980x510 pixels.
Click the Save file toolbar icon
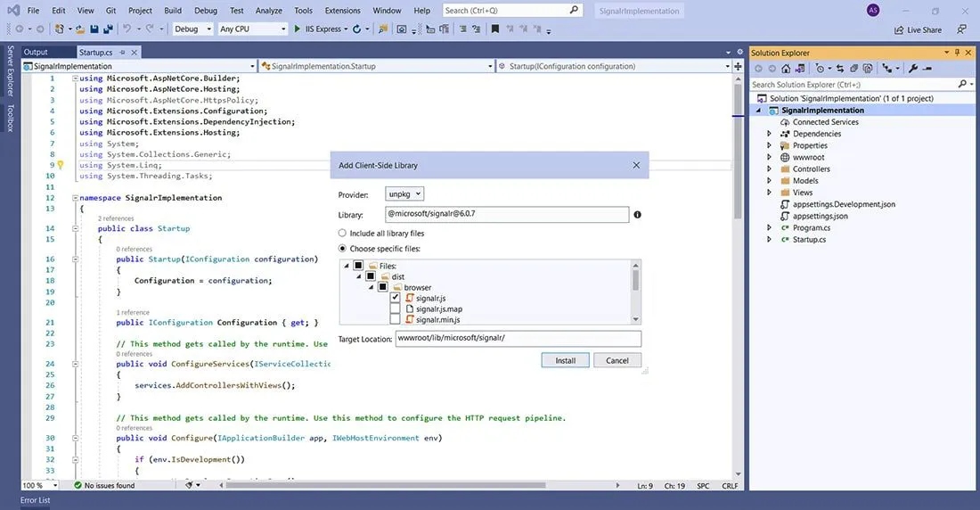pyautogui.click(x=94, y=29)
